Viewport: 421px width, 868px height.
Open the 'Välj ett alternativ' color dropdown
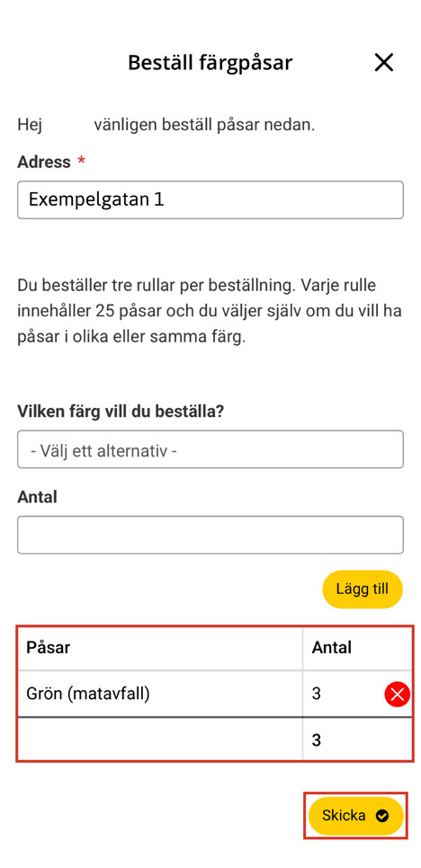coord(210,449)
